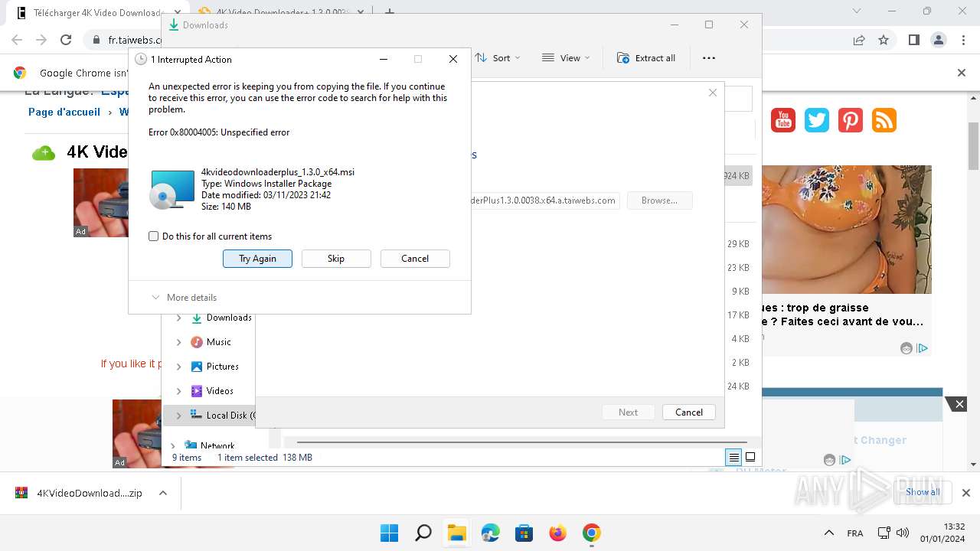The height and width of the screenshot is (551, 980).
Task: Reload the current web page
Action: [x=66, y=40]
